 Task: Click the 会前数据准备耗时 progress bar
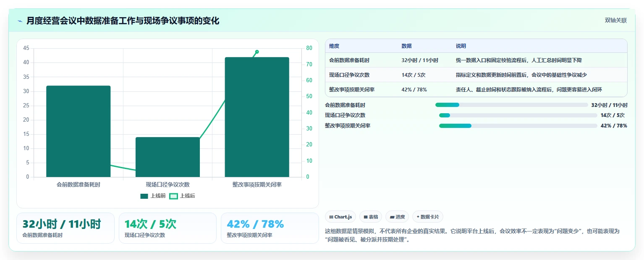click(512, 105)
